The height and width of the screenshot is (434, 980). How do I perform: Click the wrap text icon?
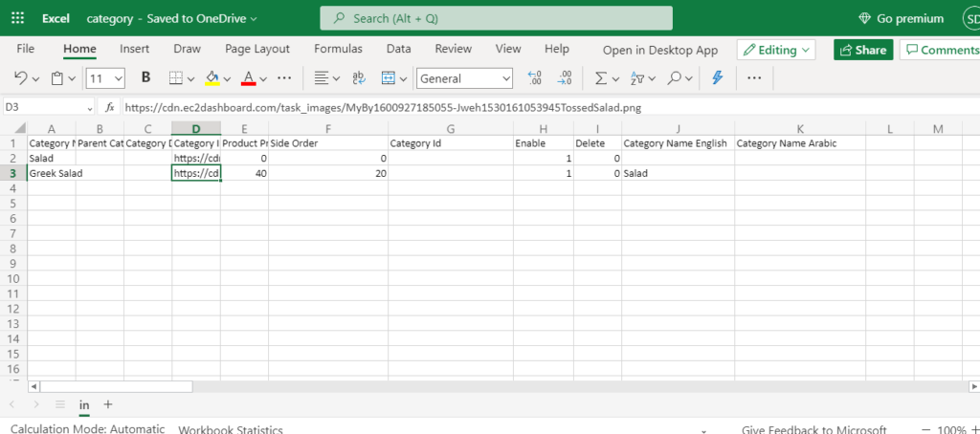[359, 78]
